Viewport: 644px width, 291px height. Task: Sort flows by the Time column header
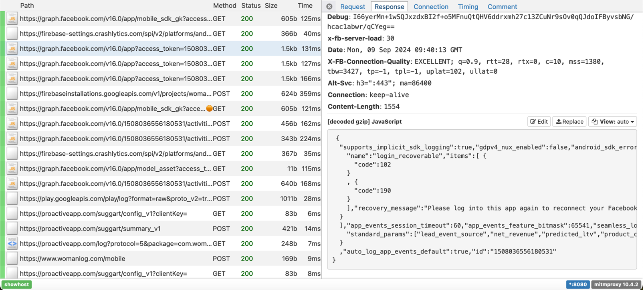[305, 6]
